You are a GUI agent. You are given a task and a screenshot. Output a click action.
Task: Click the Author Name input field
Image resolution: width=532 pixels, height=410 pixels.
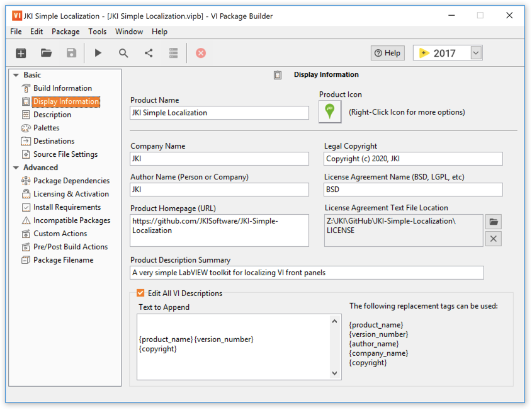point(219,190)
